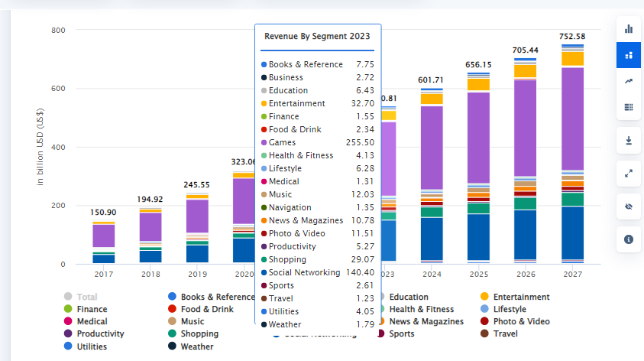Switch to the simple bar chart view

[x=629, y=29]
